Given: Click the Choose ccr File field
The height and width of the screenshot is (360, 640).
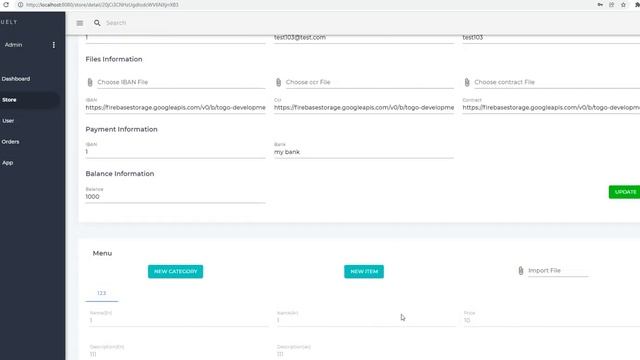Looking at the screenshot, I should coord(370,82).
